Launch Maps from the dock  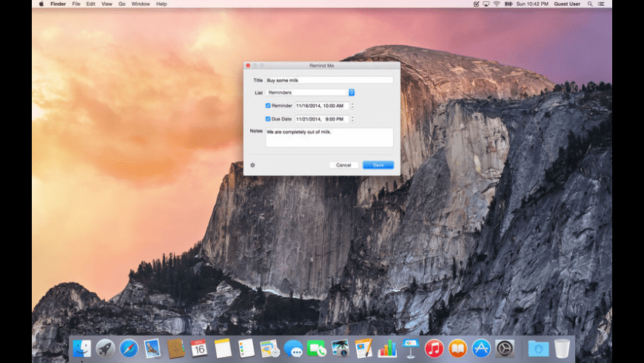(270, 349)
